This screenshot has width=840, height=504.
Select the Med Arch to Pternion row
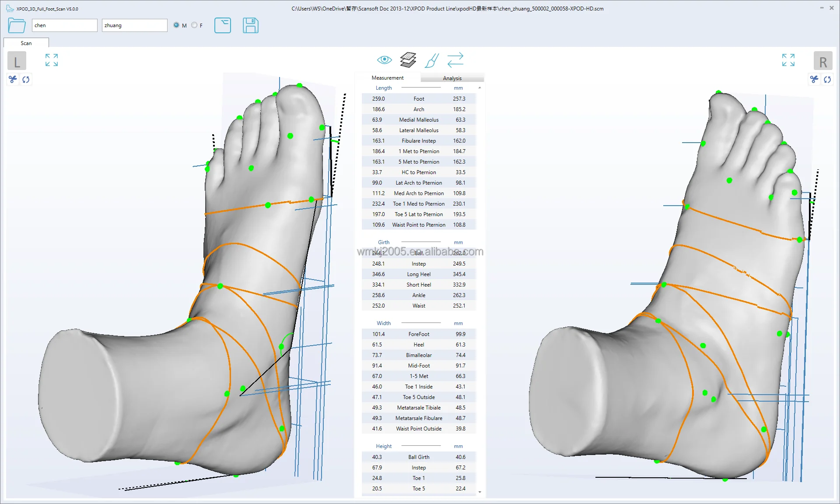click(x=419, y=193)
